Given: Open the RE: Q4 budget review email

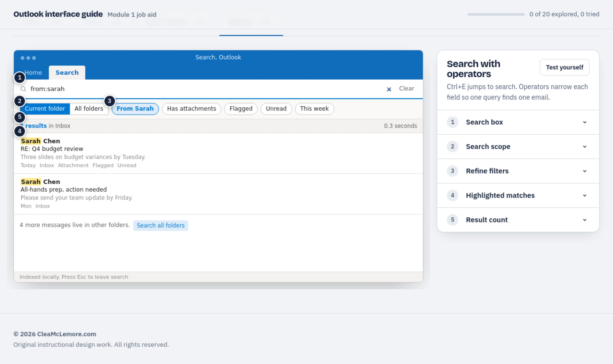Looking at the screenshot, I should coord(218,153).
